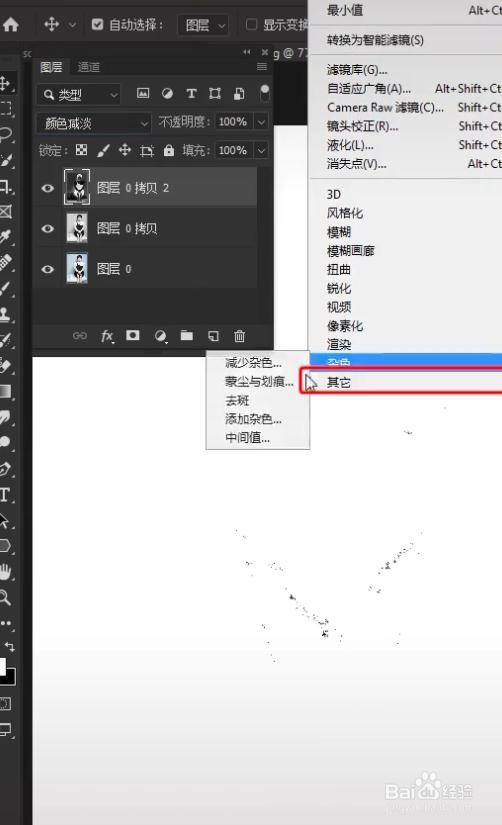Image resolution: width=502 pixels, height=825 pixels.
Task: Select the Pen tool
Action: pyautogui.click(x=5, y=468)
